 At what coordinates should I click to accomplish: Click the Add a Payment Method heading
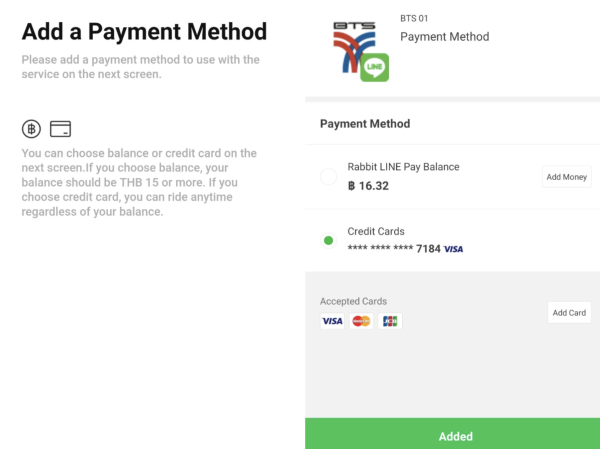coord(144,31)
